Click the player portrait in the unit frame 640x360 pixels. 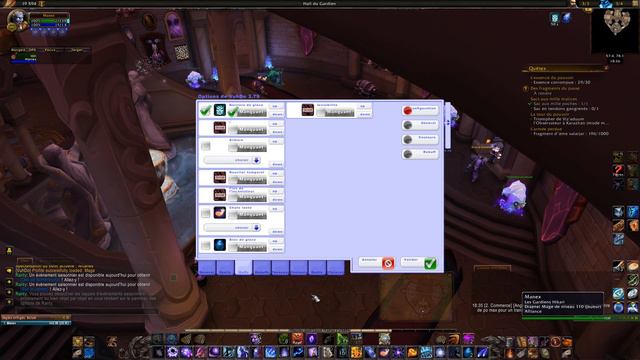point(17,20)
